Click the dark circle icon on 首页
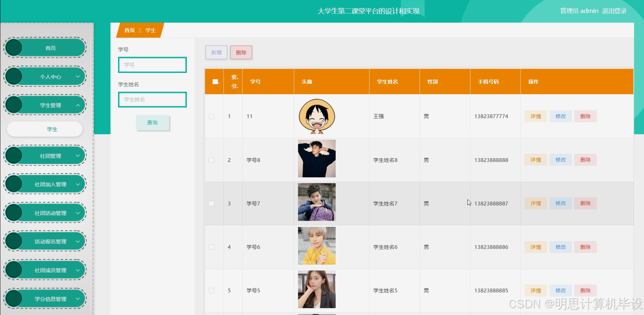This screenshot has width=644, height=315. [x=14, y=48]
